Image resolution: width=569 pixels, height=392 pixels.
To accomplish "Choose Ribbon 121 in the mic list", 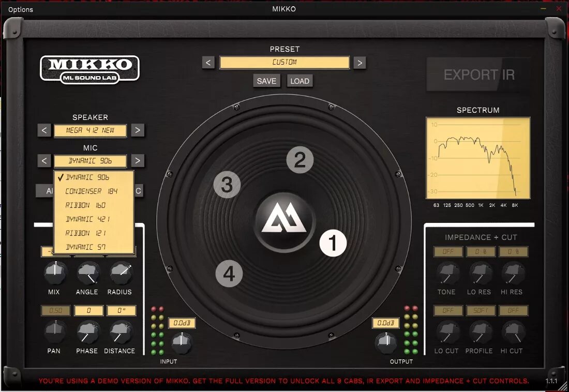I will tap(94, 233).
